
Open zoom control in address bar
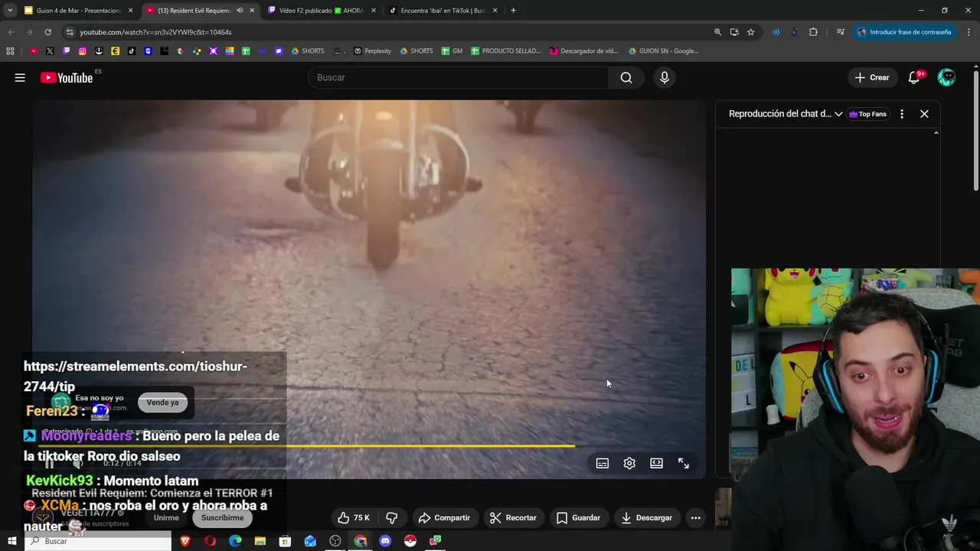coord(717,32)
